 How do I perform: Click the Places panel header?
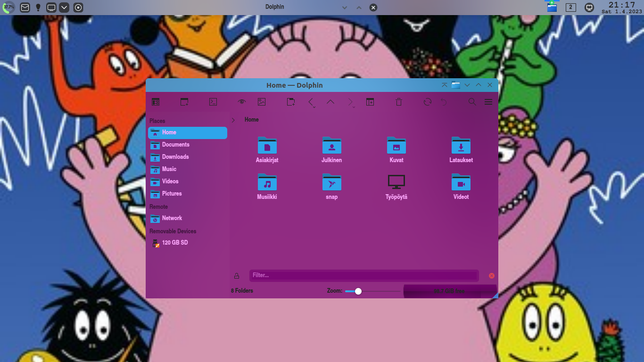point(157,121)
